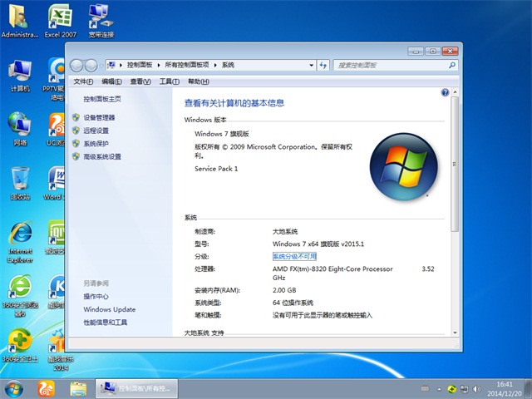The height and width of the screenshot is (399, 532).
Task: Open the 工具(T) menu
Action: (169, 81)
